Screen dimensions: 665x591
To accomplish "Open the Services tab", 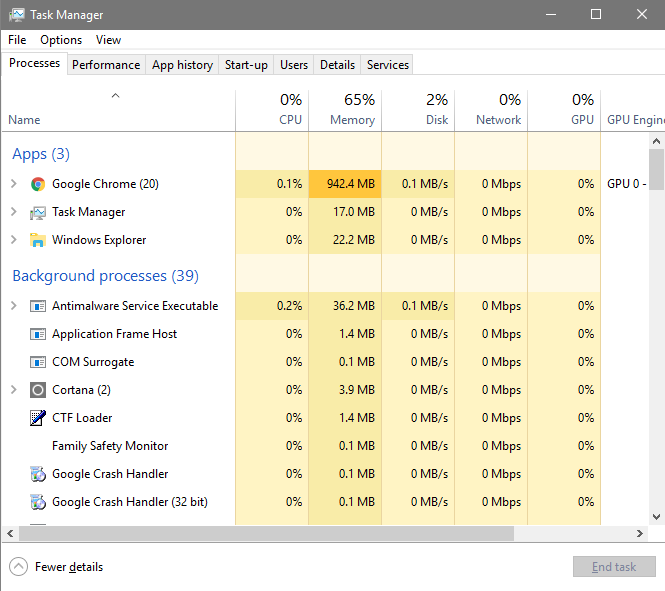I will tap(387, 65).
